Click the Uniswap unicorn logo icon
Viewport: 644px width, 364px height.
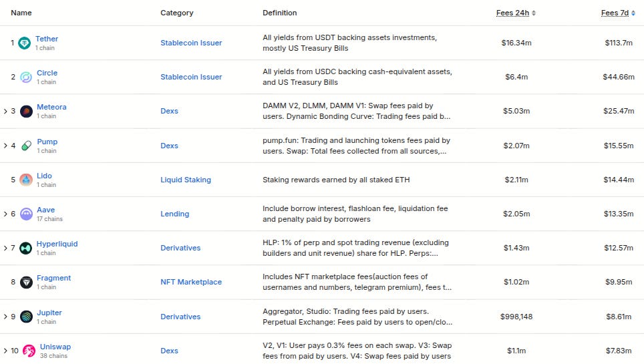coord(29,351)
